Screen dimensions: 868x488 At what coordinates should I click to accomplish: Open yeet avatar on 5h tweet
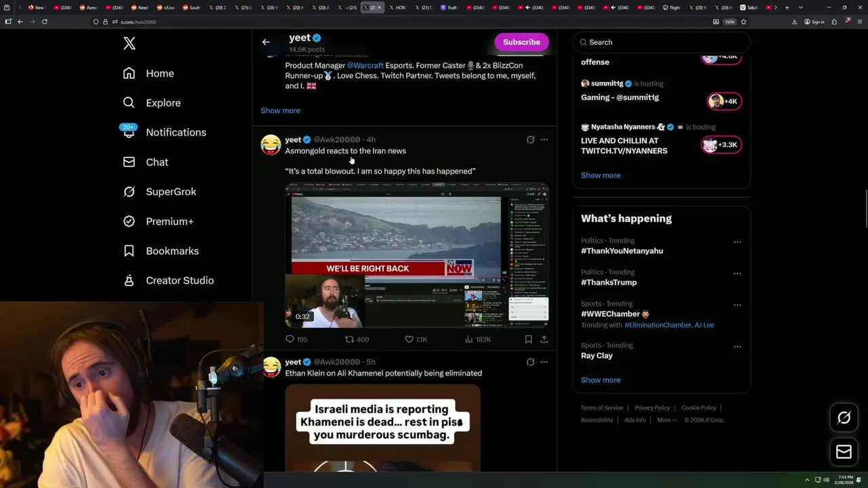click(271, 367)
